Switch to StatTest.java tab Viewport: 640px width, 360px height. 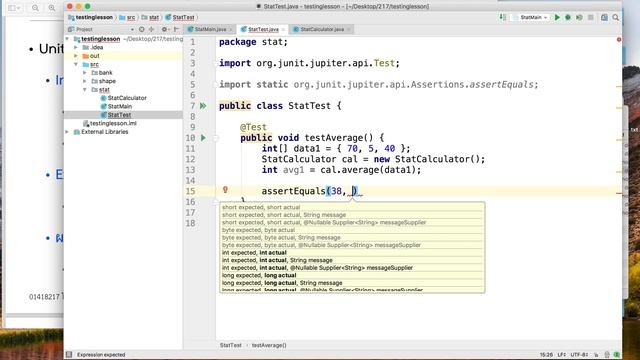(x=263, y=29)
